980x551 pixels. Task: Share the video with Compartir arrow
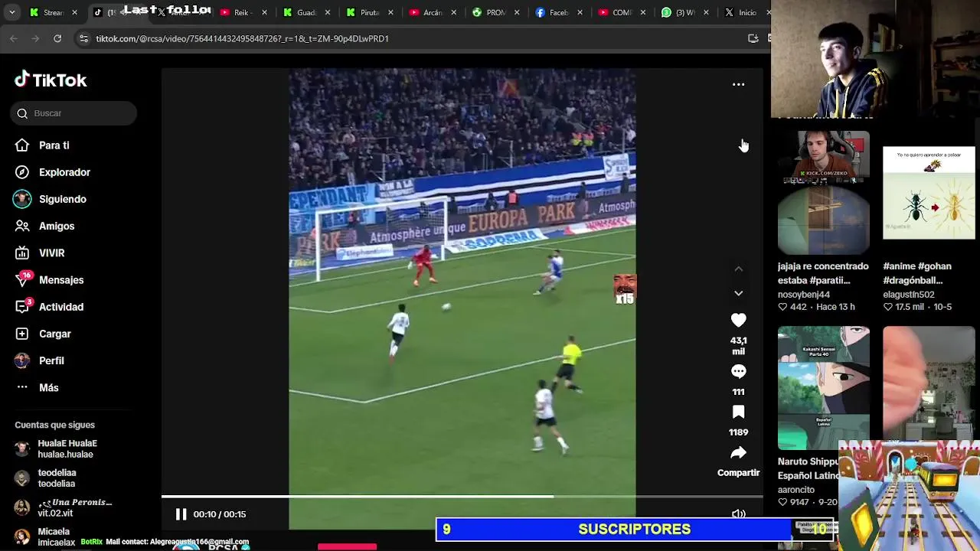tap(738, 453)
